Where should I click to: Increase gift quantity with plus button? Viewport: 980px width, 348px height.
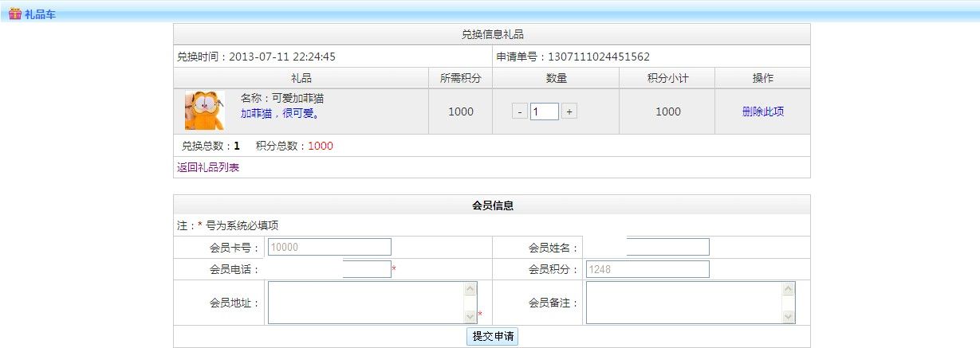[569, 112]
